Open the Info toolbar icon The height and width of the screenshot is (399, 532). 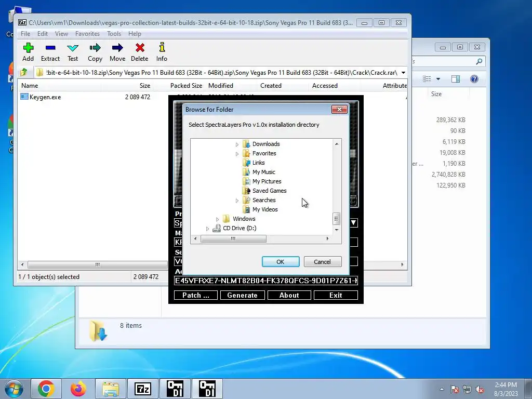click(x=162, y=52)
